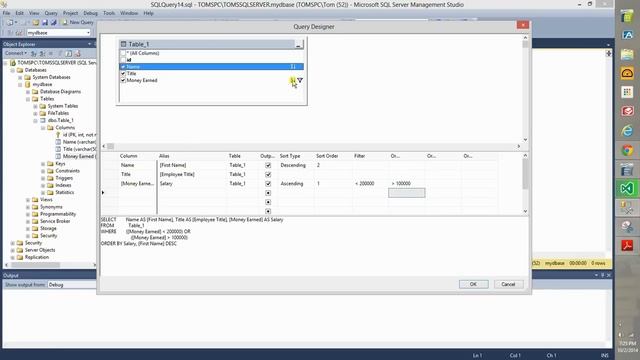
Task: Uncheck the Name column checkbox in Table_1
Action: pyautogui.click(x=123, y=67)
